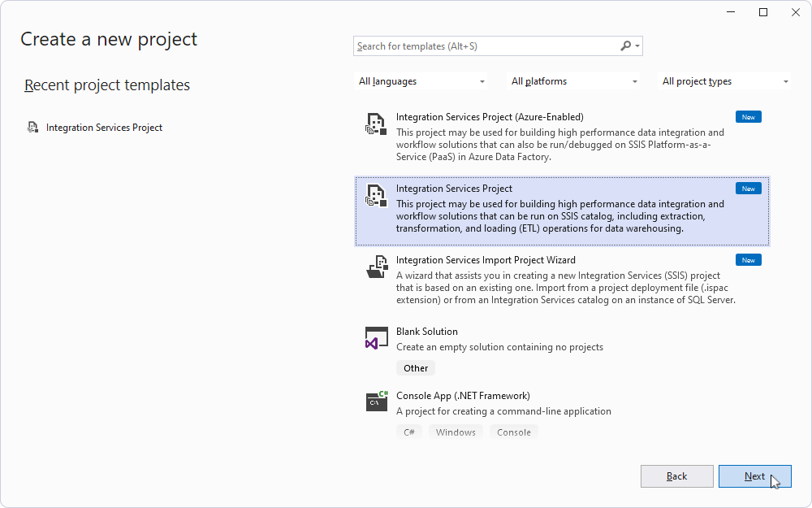The image size is (812, 508).
Task: Click the Search for templates input field
Action: coord(487,46)
